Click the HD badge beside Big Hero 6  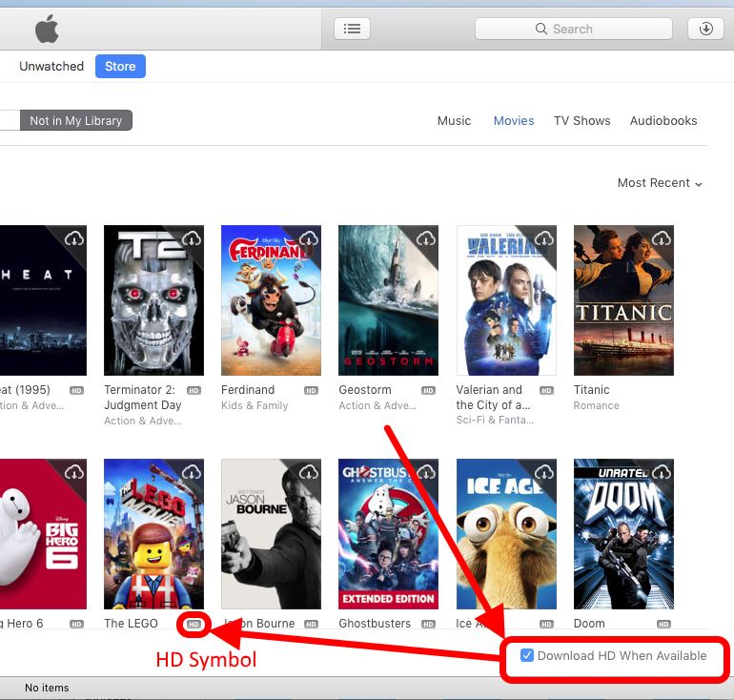tap(76, 624)
